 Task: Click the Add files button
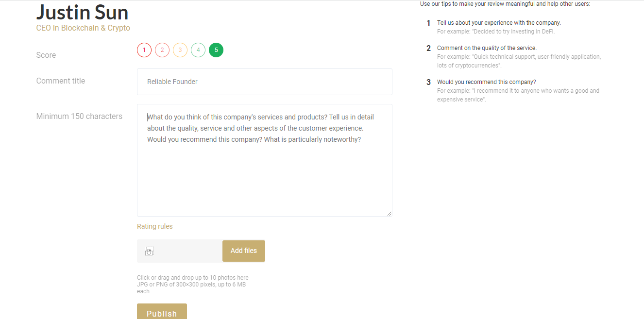(243, 251)
